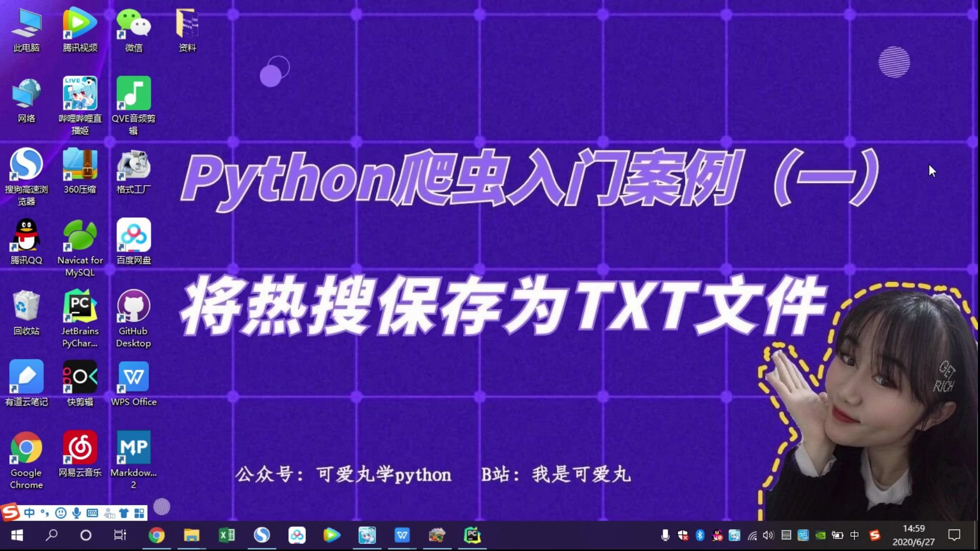Viewport: 980px width, 551px height.
Task: Mute the speaker volume in the tray
Action: tap(768, 536)
